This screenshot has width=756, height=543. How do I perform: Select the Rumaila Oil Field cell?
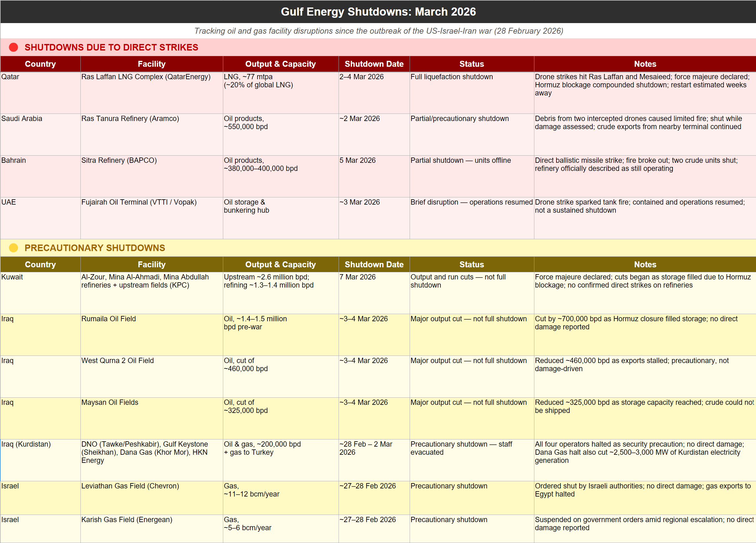point(109,319)
